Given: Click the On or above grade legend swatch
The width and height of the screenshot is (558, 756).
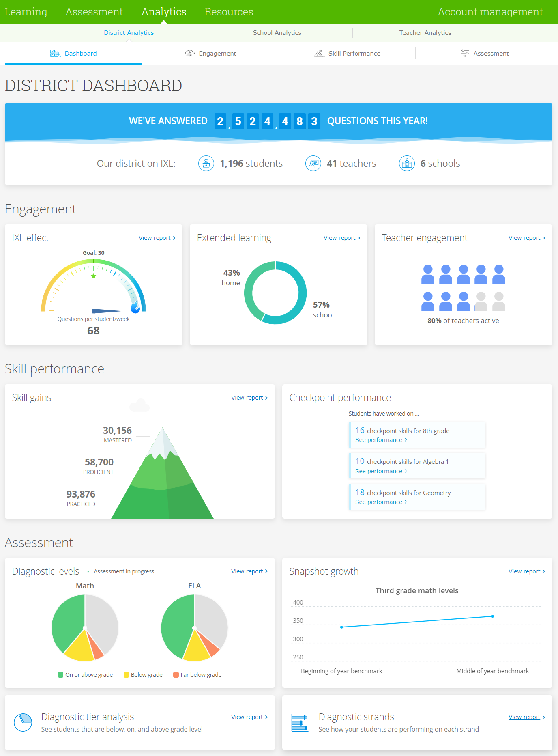Looking at the screenshot, I should pyautogui.click(x=61, y=675).
